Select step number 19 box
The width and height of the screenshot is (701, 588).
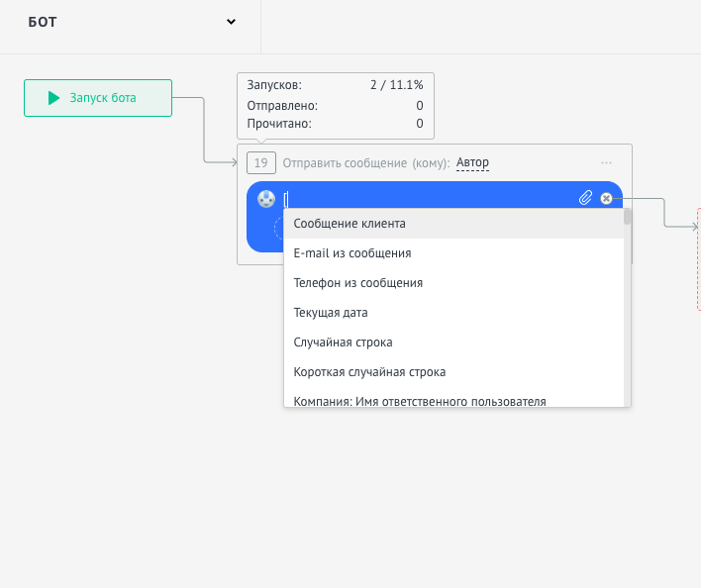pyautogui.click(x=261, y=162)
